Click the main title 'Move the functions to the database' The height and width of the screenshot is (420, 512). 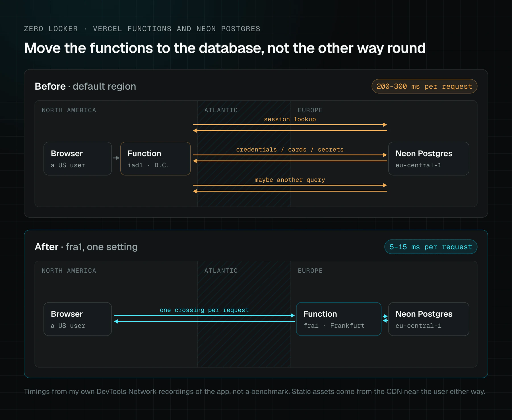225,48
